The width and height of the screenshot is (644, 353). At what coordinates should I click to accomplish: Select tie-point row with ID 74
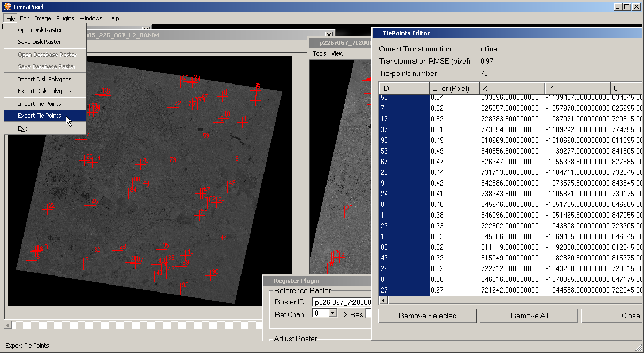click(404, 108)
